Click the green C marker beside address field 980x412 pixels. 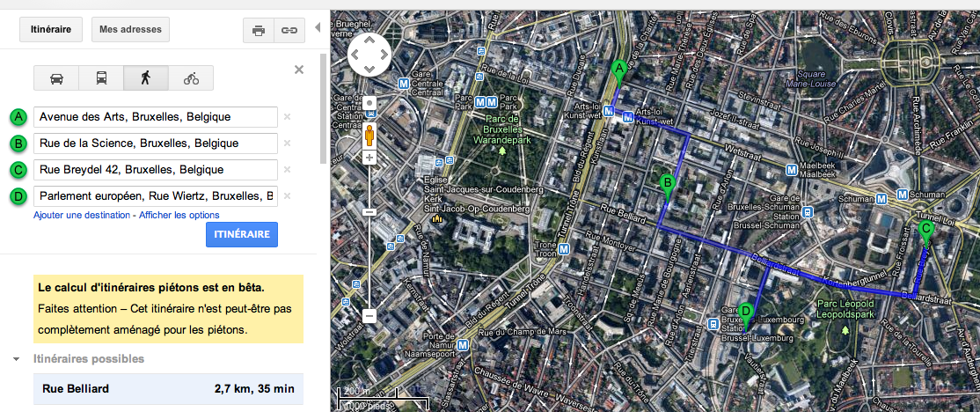(18, 170)
